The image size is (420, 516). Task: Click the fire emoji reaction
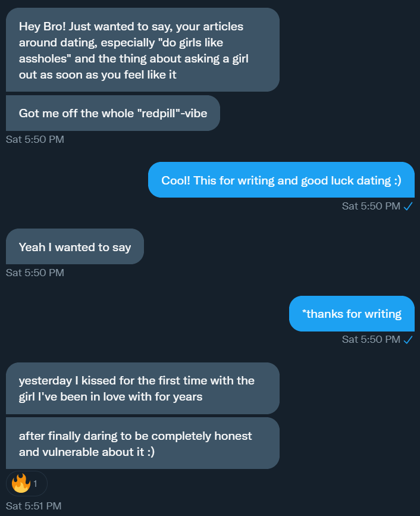[21, 483]
